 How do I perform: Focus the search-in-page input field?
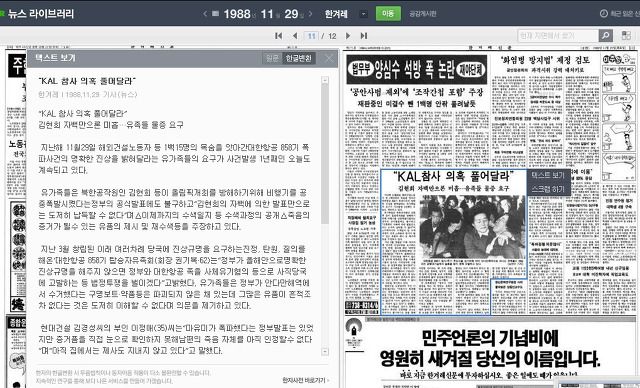pyautogui.click(x=558, y=36)
